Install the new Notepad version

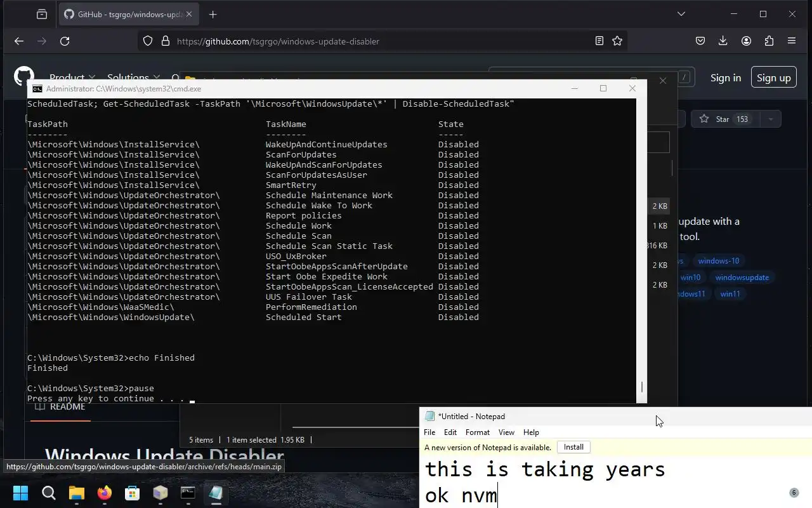tap(573, 447)
